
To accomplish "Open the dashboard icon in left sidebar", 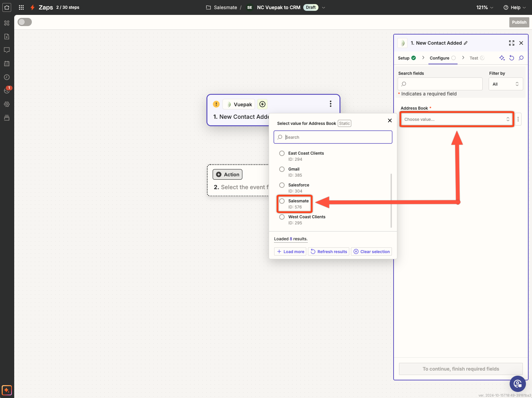I will tap(7, 23).
